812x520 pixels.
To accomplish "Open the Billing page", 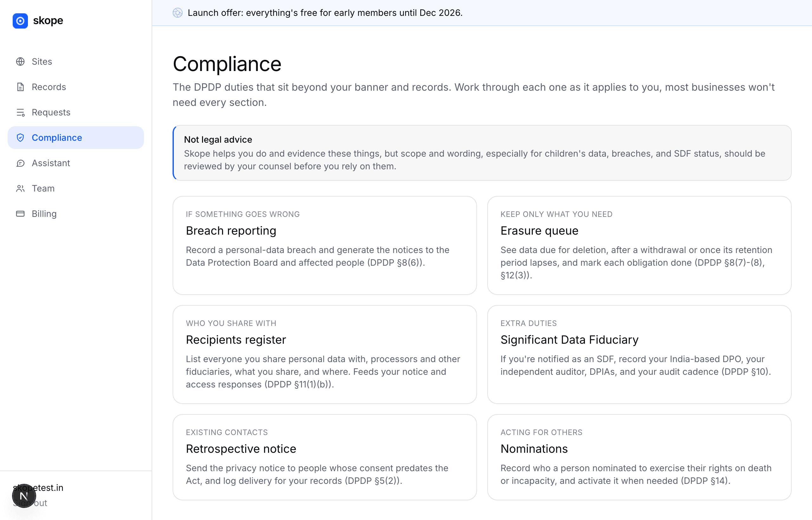I will (x=76, y=214).
